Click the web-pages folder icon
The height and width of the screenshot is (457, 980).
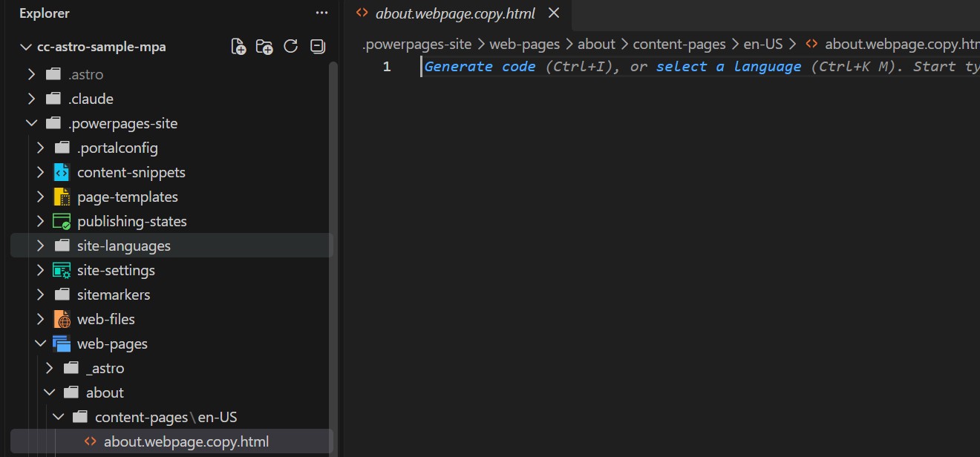coord(62,343)
